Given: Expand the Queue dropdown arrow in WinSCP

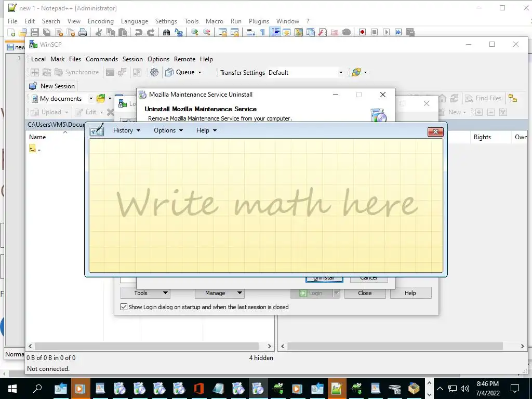Looking at the screenshot, I should pos(200,72).
